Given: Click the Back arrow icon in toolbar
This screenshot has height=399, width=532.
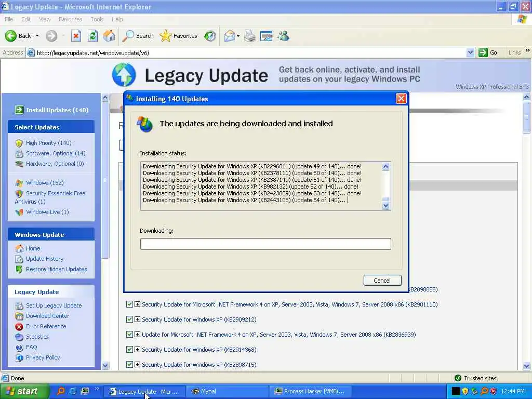Looking at the screenshot, I should coord(10,36).
